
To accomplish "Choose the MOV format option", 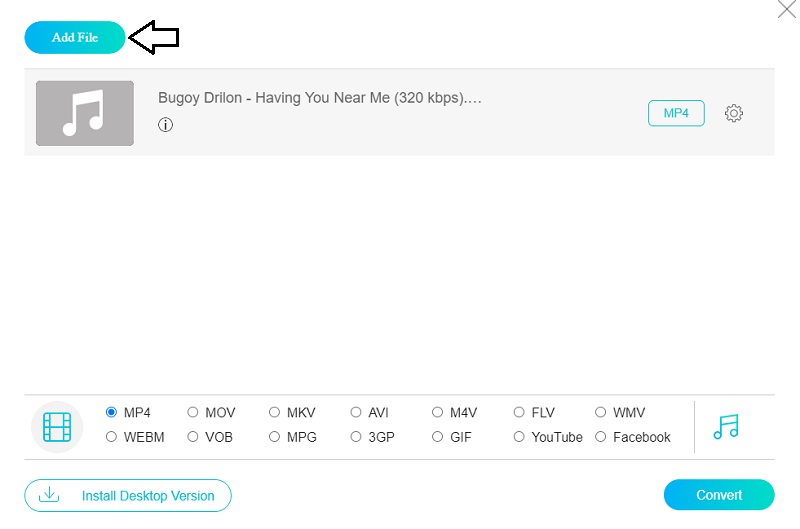I will point(193,412).
